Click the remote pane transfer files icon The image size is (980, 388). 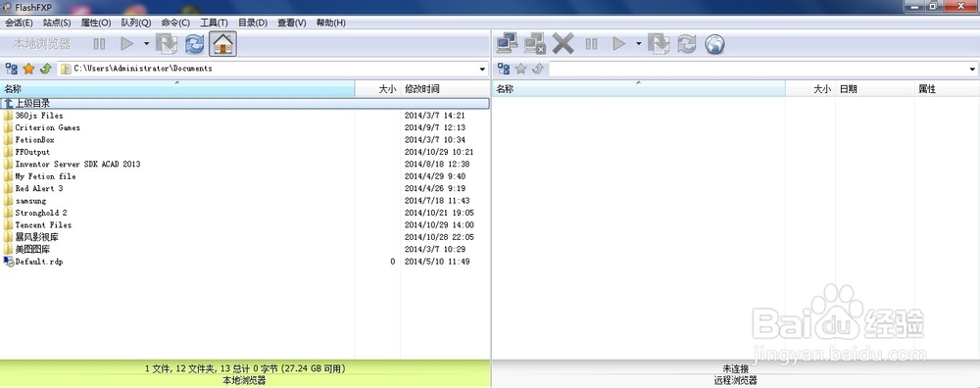pyautogui.click(x=659, y=44)
